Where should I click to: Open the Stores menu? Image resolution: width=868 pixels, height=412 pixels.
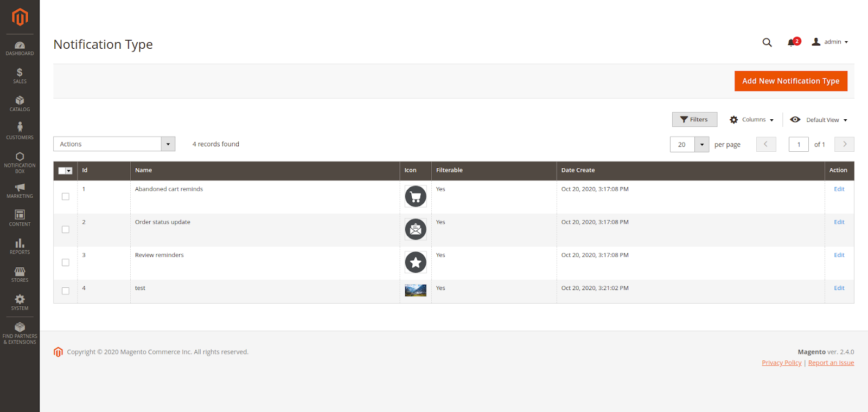pyautogui.click(x=20, y=275)
